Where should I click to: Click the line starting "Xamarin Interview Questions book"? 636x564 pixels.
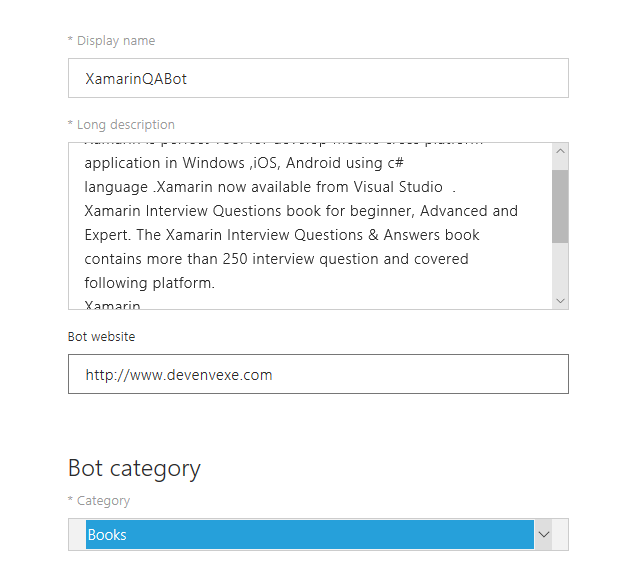[x=300, y=211]
